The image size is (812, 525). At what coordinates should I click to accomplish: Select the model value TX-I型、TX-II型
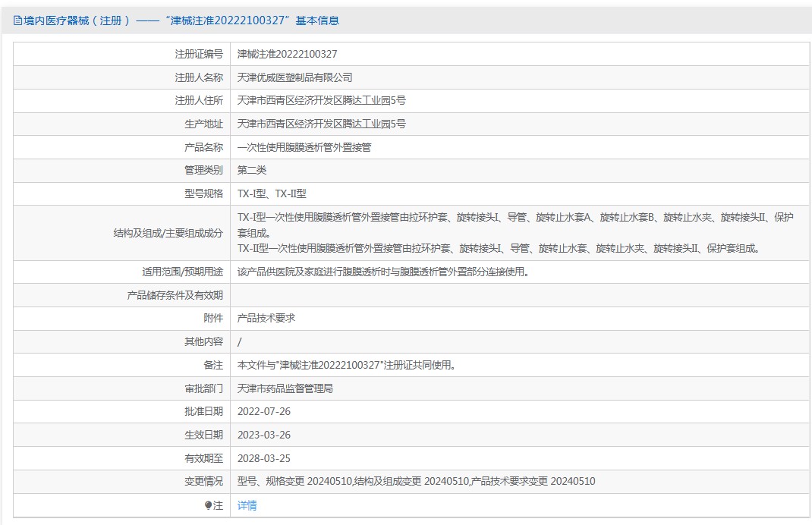pos(272,193)
